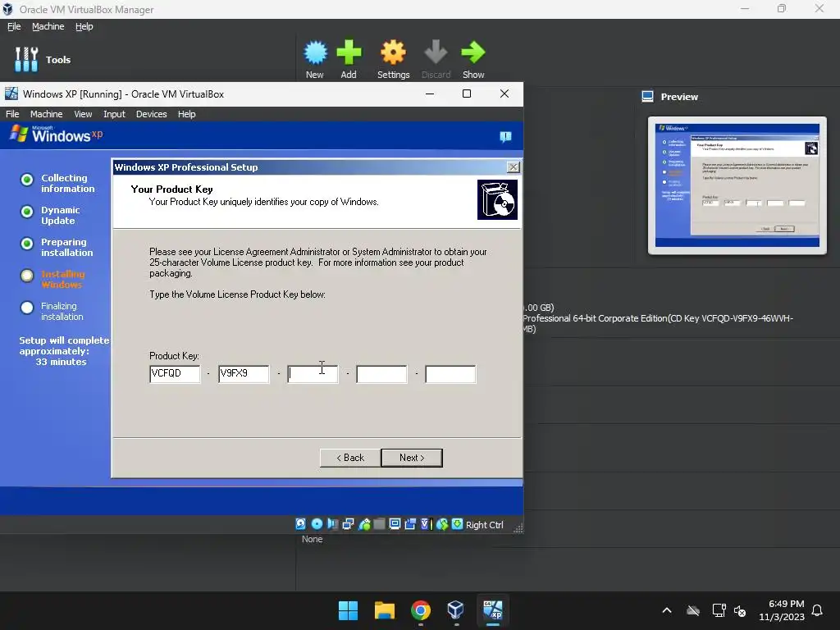The image size is (840, 630).
Task: Click the Next button in setup
Action: pyautogui.click(x=412, y=458)
